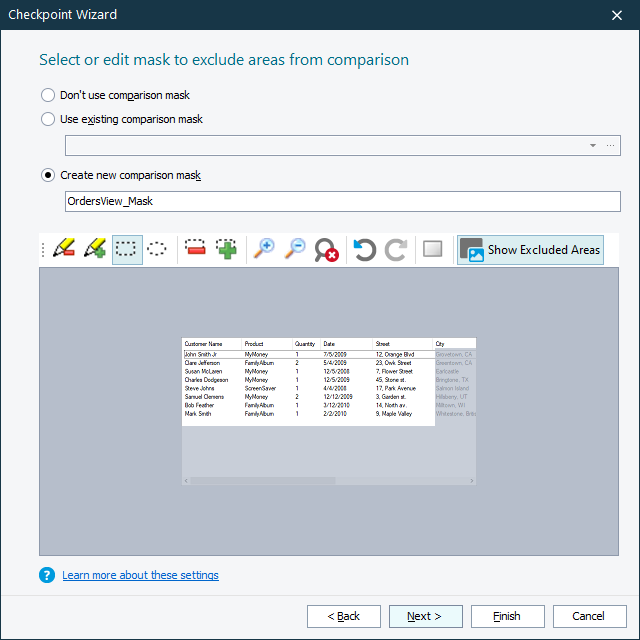The width and height of the screenshot is (640, 640).
Task: Select Don't use comparison mask option
Action: 48,95
